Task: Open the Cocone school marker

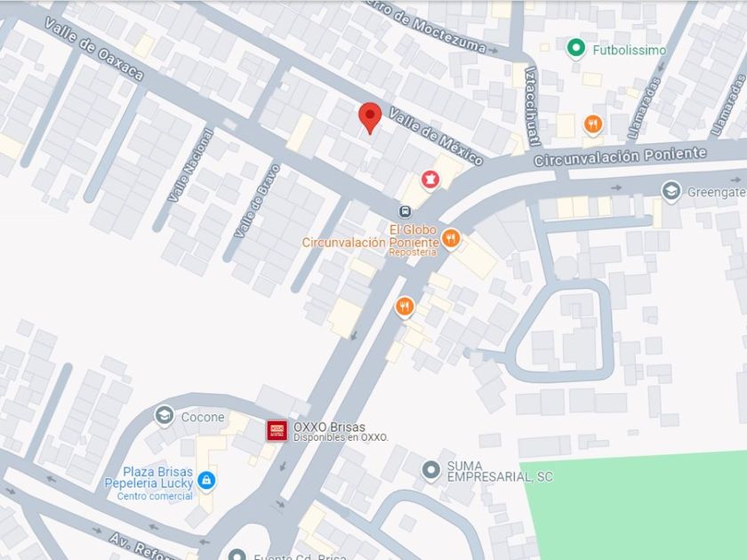Action: (165, 416)
